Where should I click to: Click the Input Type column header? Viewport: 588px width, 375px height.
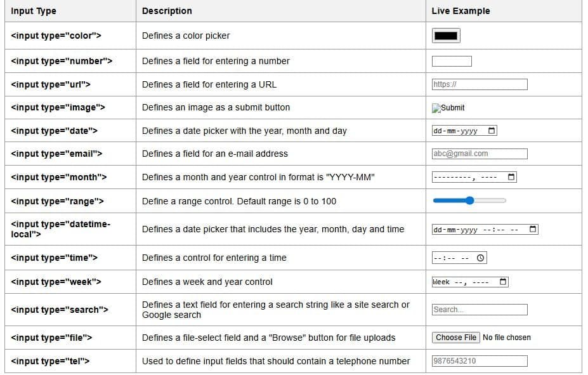pyautogui.click(x=33, y=11)
